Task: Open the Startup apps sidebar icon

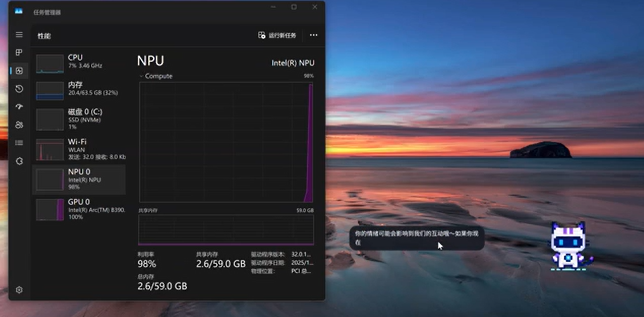Action: pyautogui.click(x=19, y=107)
